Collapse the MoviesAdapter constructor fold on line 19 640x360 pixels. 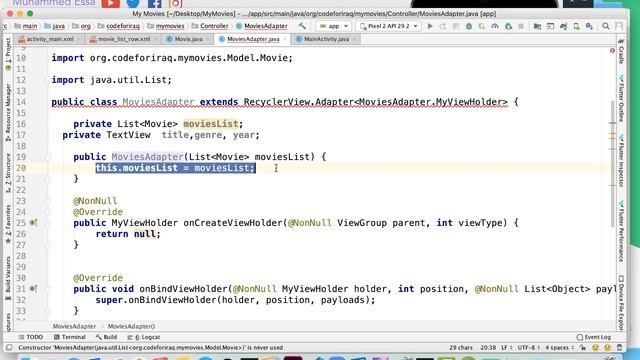coord(48,157)
